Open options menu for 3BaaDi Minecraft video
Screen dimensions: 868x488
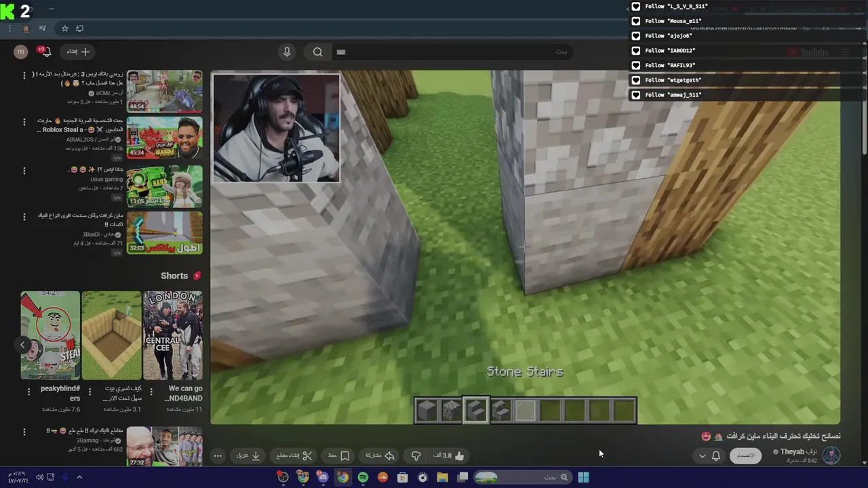[24, 217]
